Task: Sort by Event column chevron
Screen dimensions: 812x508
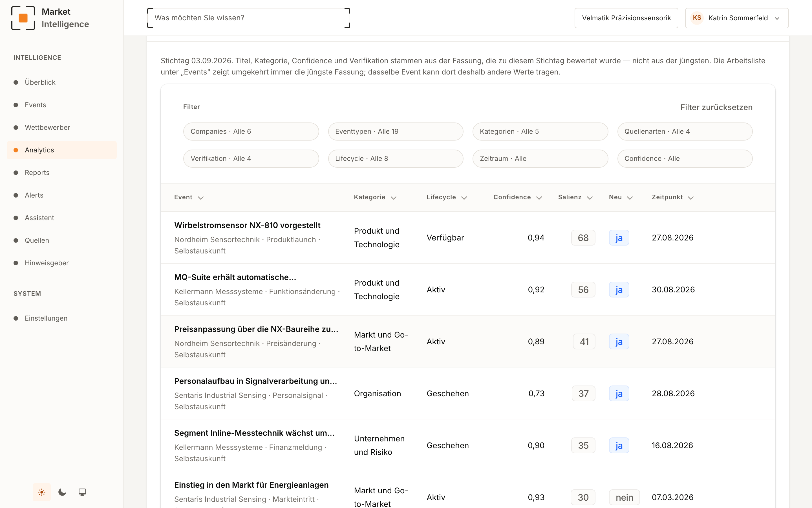Action: [x=201, y=198]
